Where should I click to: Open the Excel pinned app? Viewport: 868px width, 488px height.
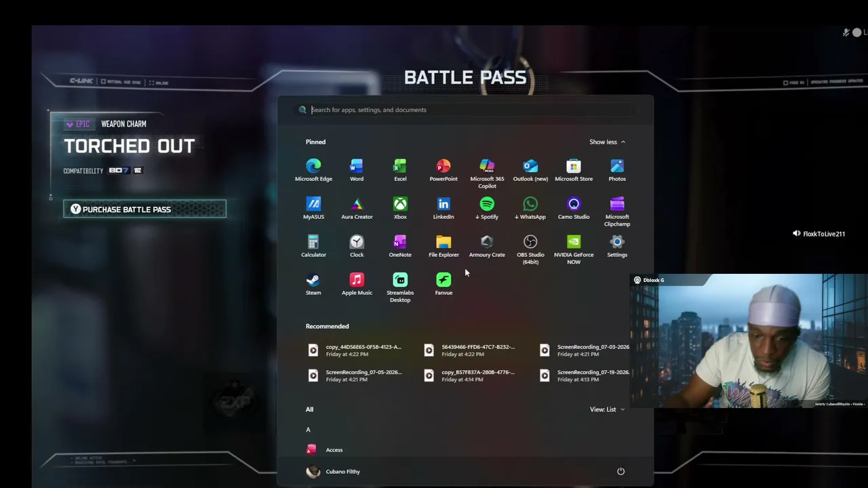tap(400, 170)
